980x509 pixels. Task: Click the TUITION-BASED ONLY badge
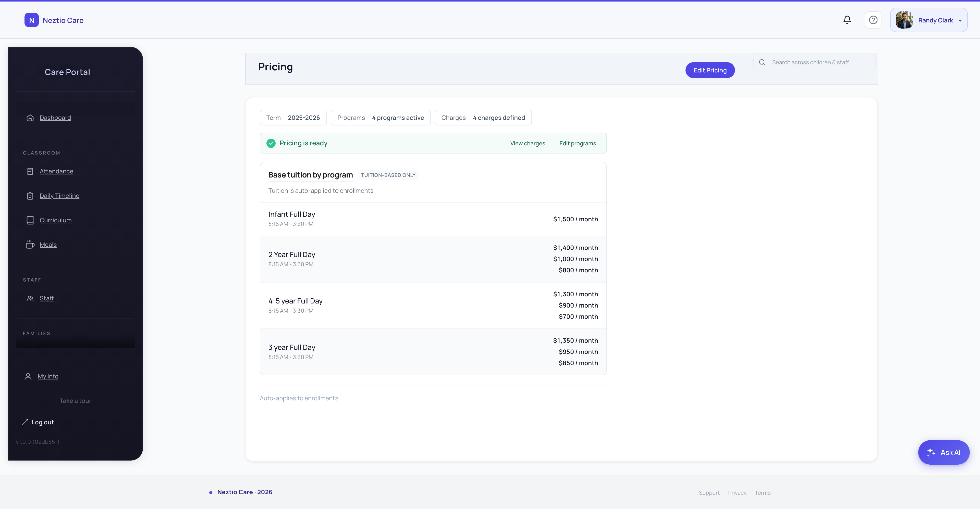[388, 175]
